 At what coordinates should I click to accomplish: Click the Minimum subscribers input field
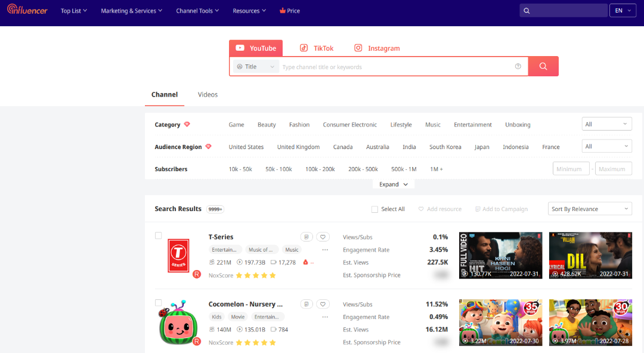(x=570, y=168)
